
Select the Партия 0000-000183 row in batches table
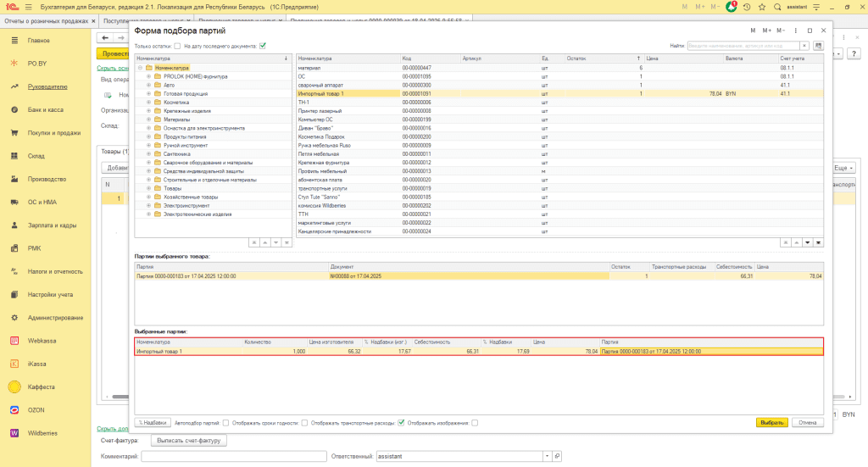(479, 276)
